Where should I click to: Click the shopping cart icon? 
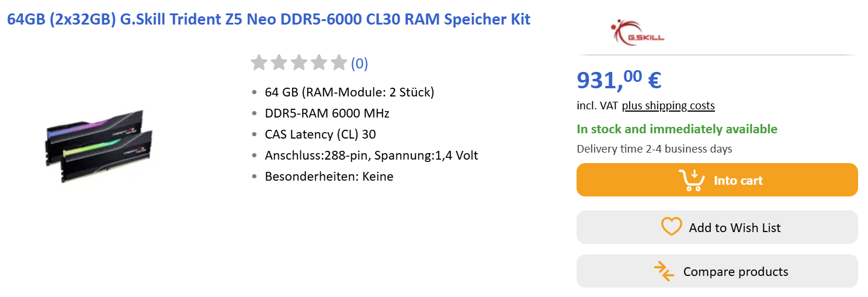click(691, 180)
